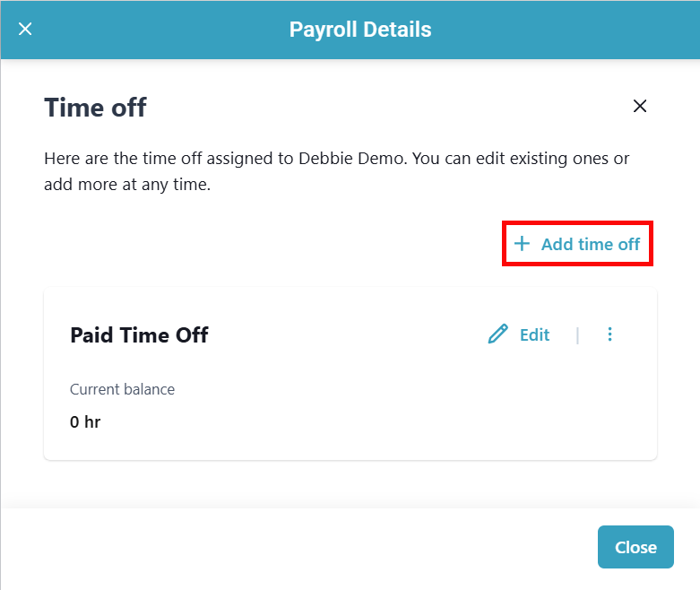
Task: Dismiss the Time off panel with its X
Action: pos(640,106)
